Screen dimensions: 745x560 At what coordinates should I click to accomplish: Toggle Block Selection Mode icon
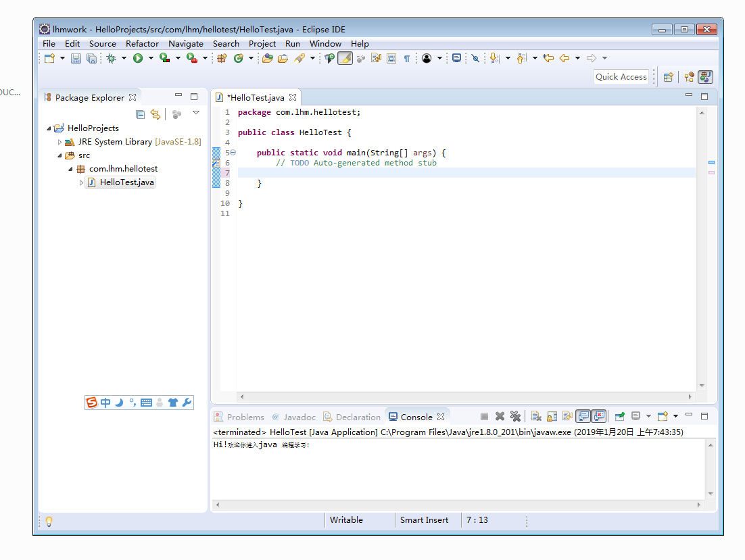point(391,58)
